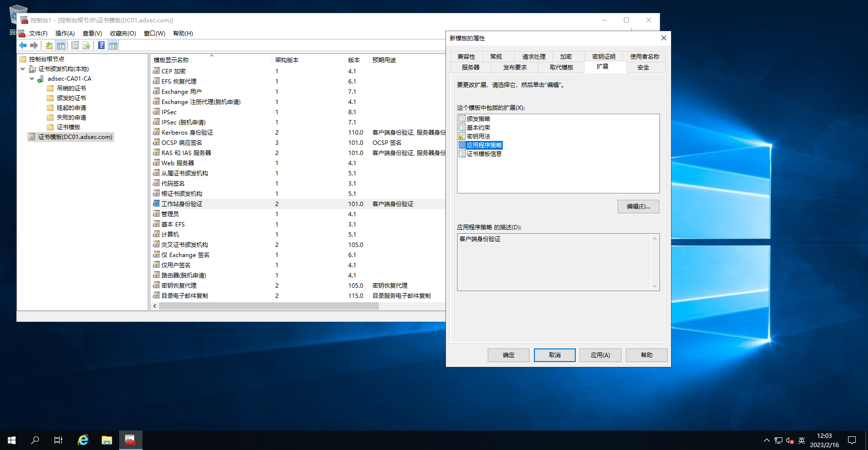Viewport: 868px width, 450px height.
Task: Collapse the adsec-CA01-CA tree node
Action: click(x=32, y=79)
